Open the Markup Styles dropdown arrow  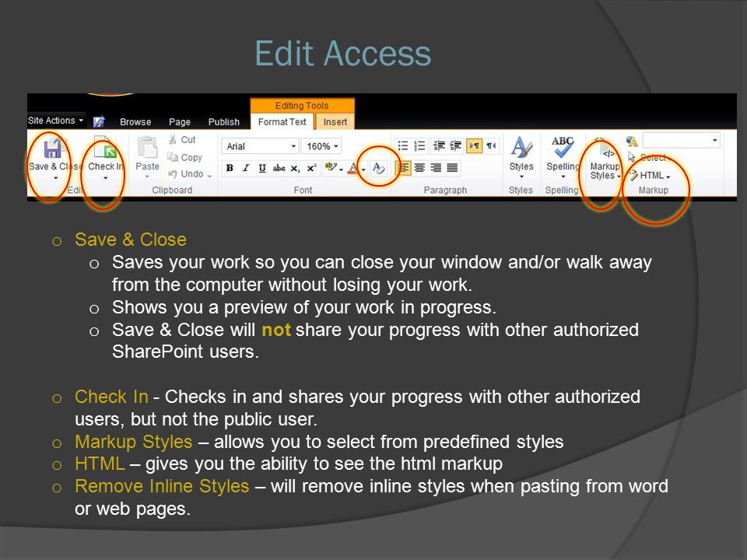click(619, 177)
